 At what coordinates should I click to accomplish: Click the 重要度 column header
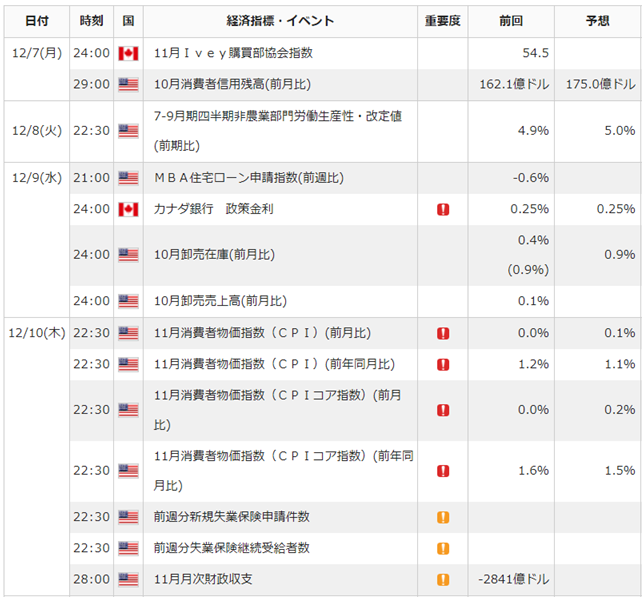443,21
